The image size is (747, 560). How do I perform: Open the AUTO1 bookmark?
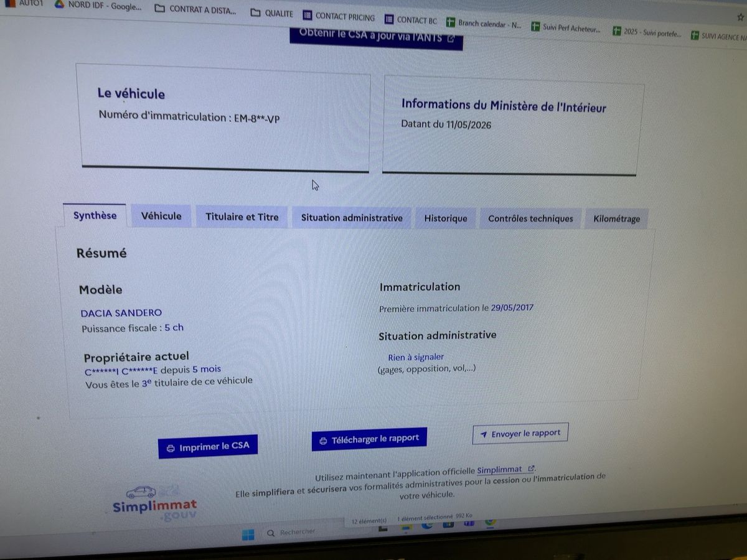[x=24, y=3]
